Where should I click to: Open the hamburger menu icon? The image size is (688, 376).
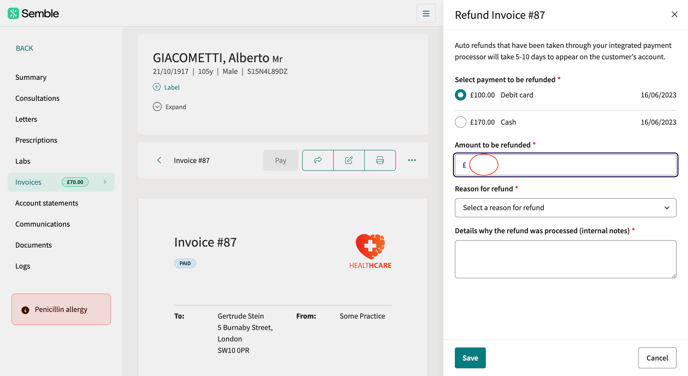pos(426,14)
